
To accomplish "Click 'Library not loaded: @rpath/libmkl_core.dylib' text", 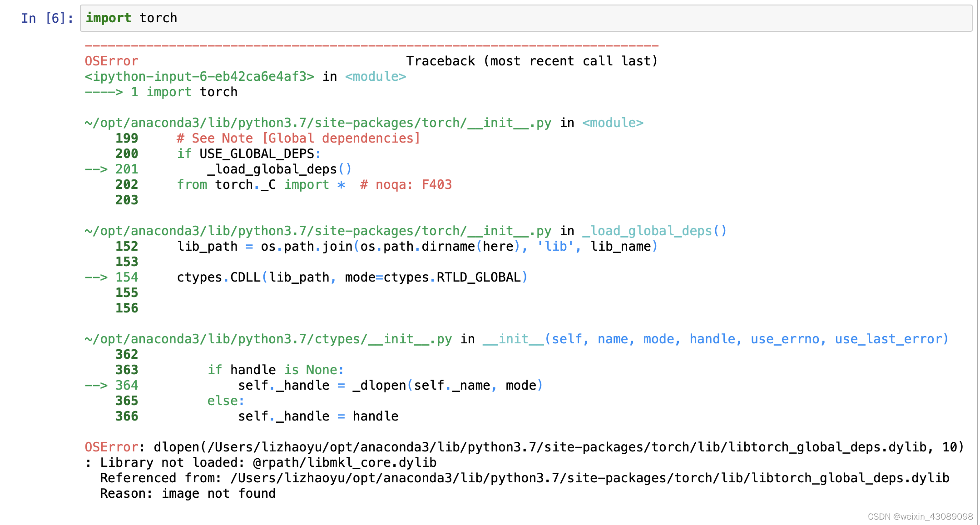I will click(x=268, y=462).
